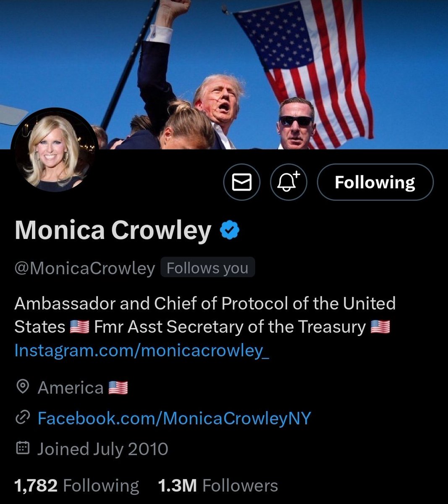Image resolution: width=448 pixels, height=504 pixels.
Task: Tap the flag emoji after 'States'
Action: (79, 327)
